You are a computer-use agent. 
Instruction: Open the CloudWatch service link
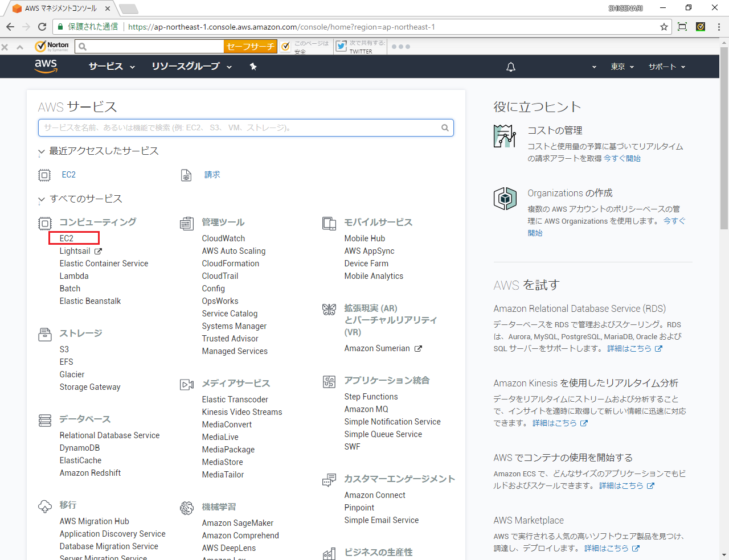223,238
